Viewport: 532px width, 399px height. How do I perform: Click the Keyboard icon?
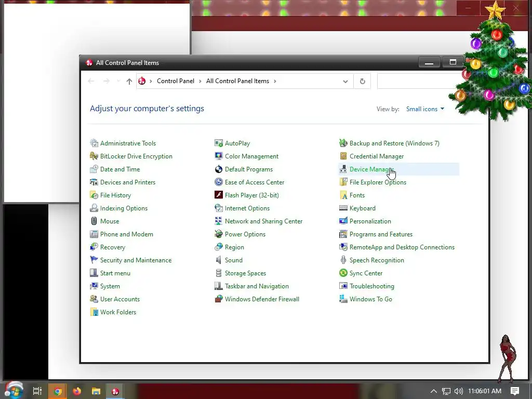pyautogui.click(x=343, y=208)
